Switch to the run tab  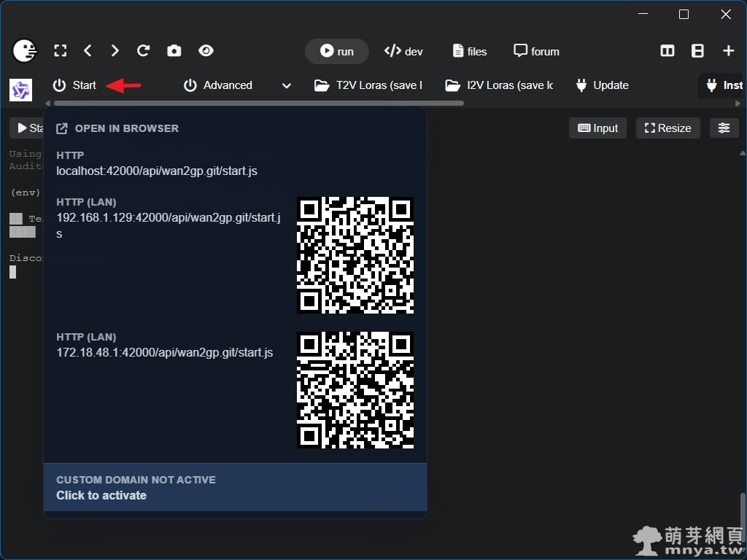pyautogui.click(x=336, y=51)
